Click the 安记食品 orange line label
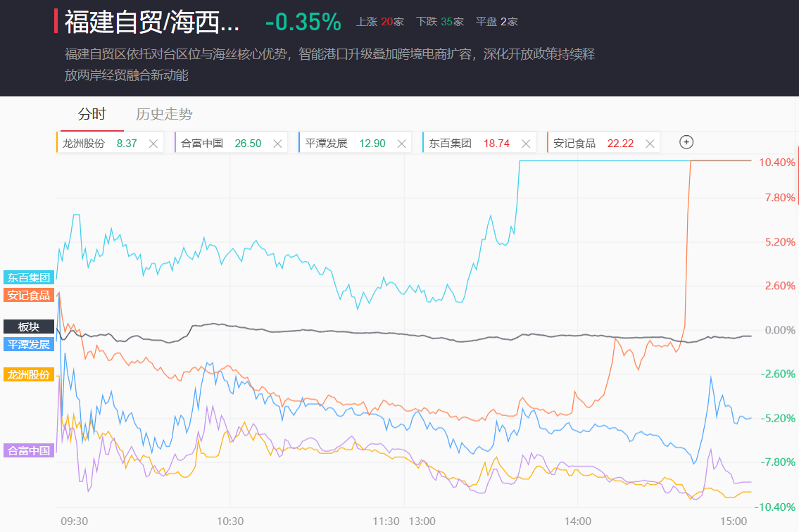The image size is (799, 532). pos(29,295)
